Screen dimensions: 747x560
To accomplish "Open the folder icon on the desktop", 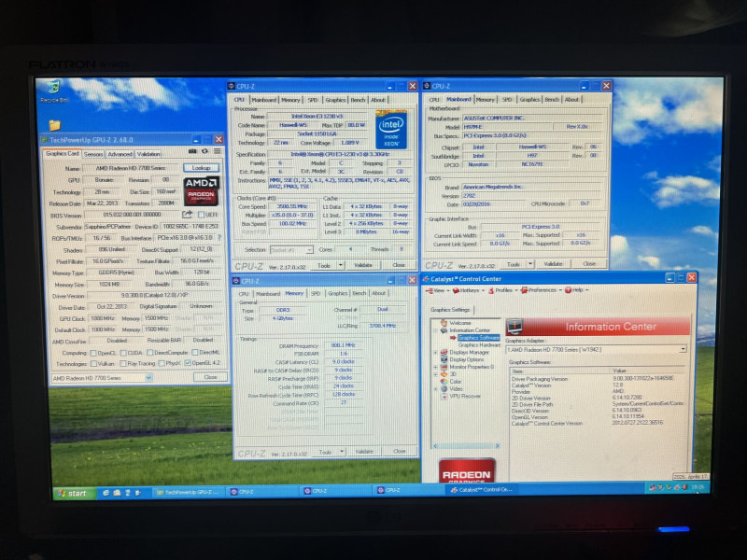I will point(55,125).
